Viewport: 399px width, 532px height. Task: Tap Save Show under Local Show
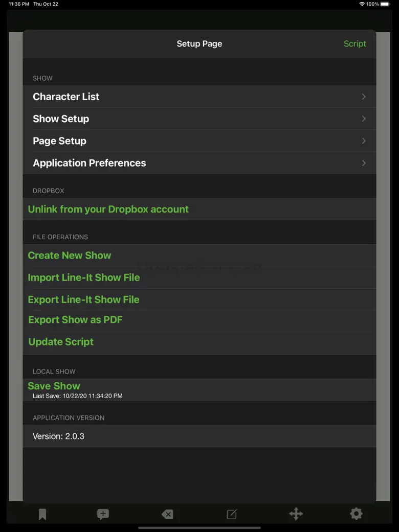(54, 386)
